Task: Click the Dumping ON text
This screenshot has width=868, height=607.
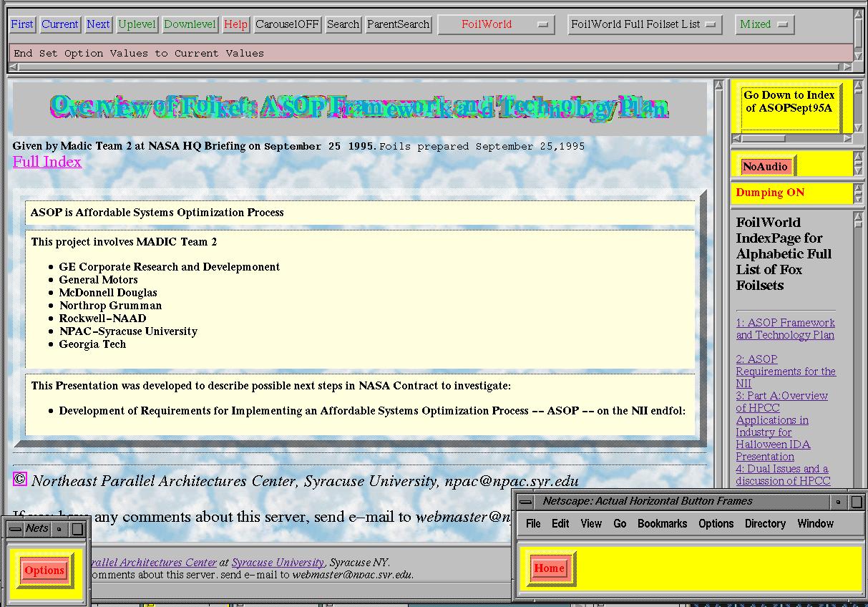Action: pos(770,193)
